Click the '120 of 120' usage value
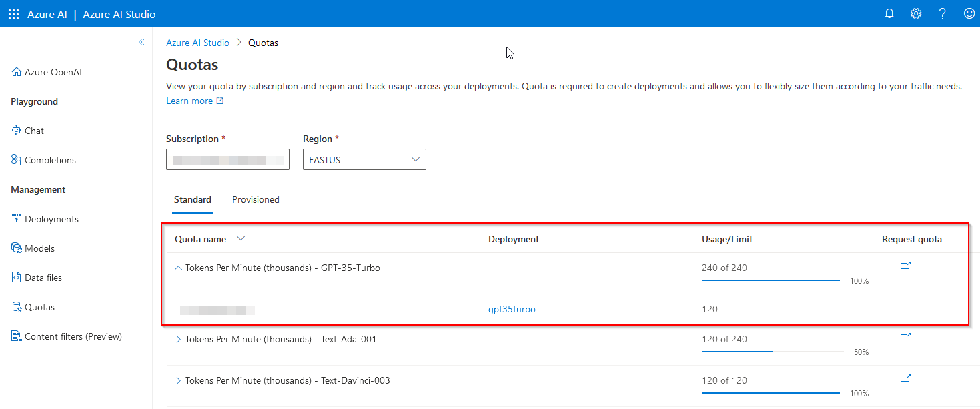The height and width of the screenshot is (409, 980). coord(724,380)
